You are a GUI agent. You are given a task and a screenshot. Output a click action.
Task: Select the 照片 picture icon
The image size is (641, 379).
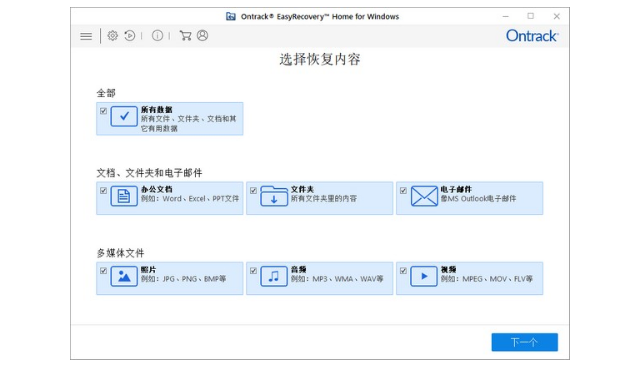124,276
